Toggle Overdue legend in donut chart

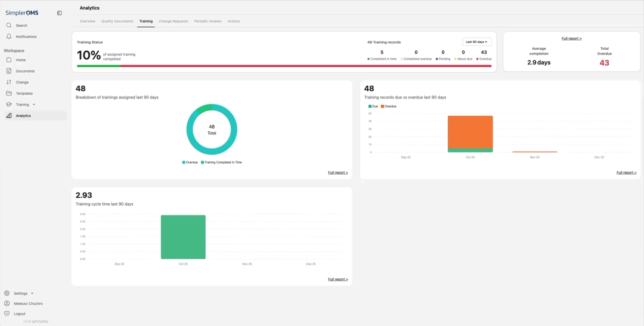[190, 162]
